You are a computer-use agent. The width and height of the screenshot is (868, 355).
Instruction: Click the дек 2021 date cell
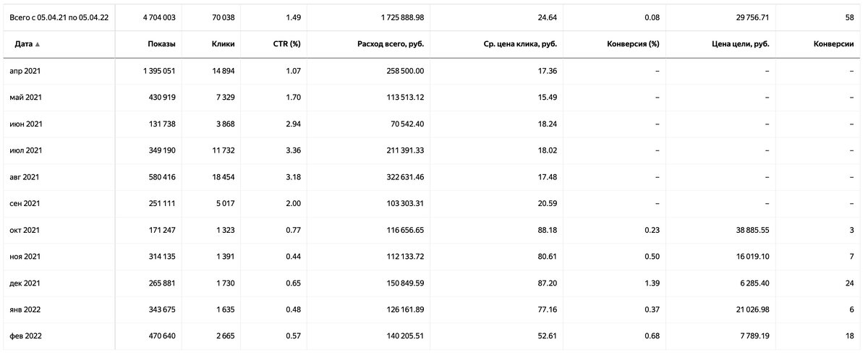[27, 283]
